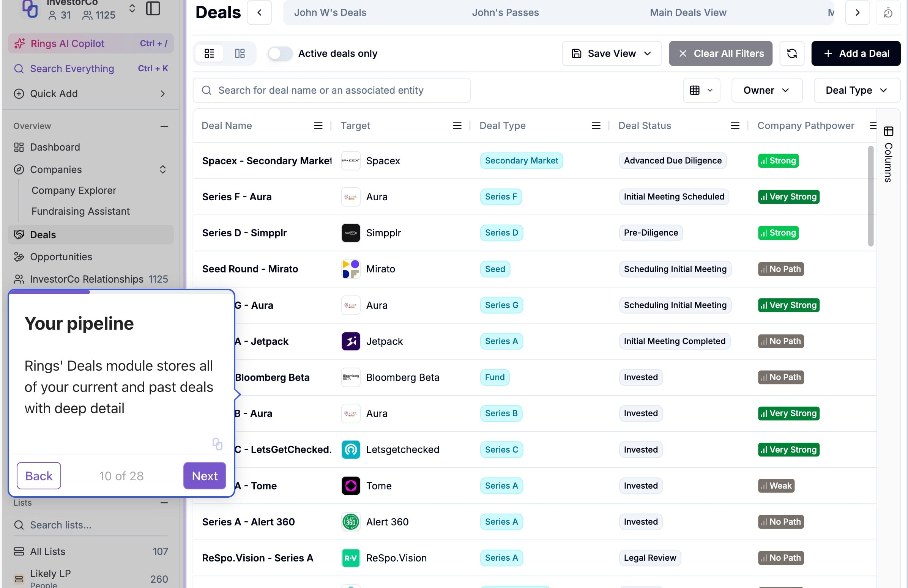Open the Owner filter dropdown
This screenshot has height=588, width=908.
(x=766, y=90)
